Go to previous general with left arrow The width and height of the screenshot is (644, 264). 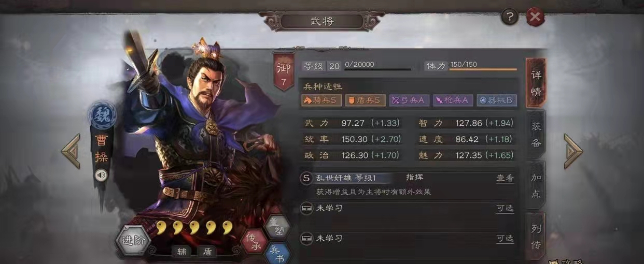tap(71, 151)
